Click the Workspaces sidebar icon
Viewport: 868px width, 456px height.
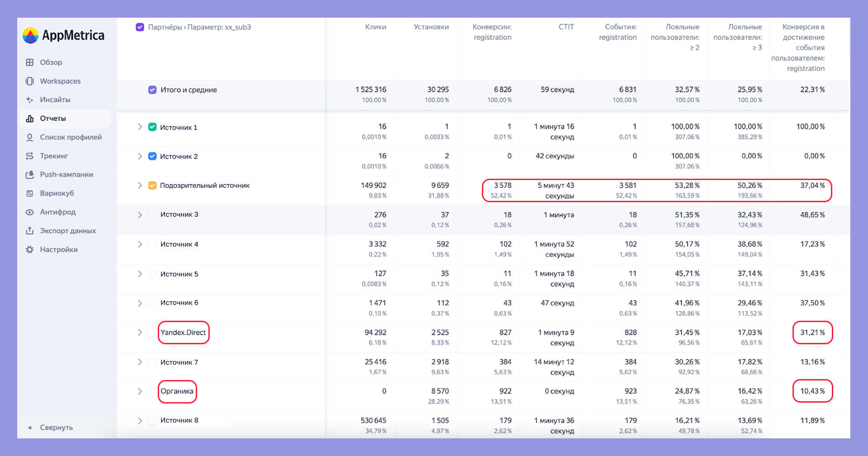pos(30,81)
